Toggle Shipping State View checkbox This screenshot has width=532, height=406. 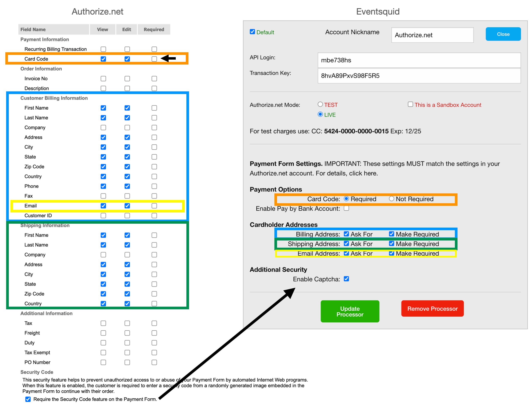(103, 284)
